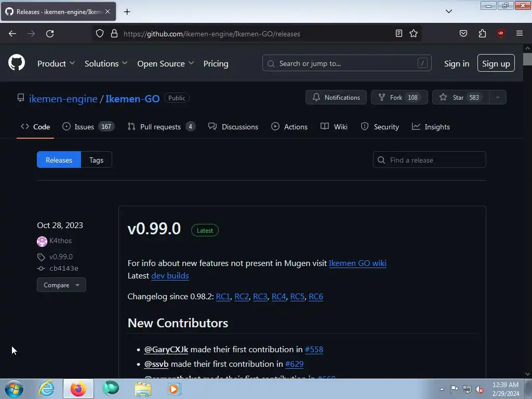
Task: Open Pocket save icon in toolbar
Action: click(463, 33)
